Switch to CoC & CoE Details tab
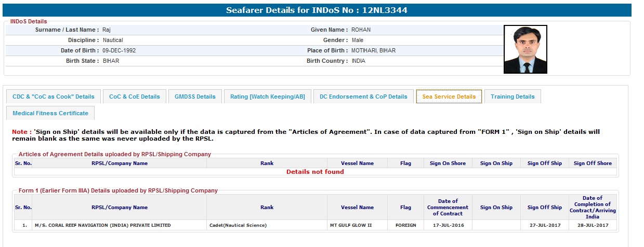The height and width of the screenshot is (247, 644). (x=135, y=97)
